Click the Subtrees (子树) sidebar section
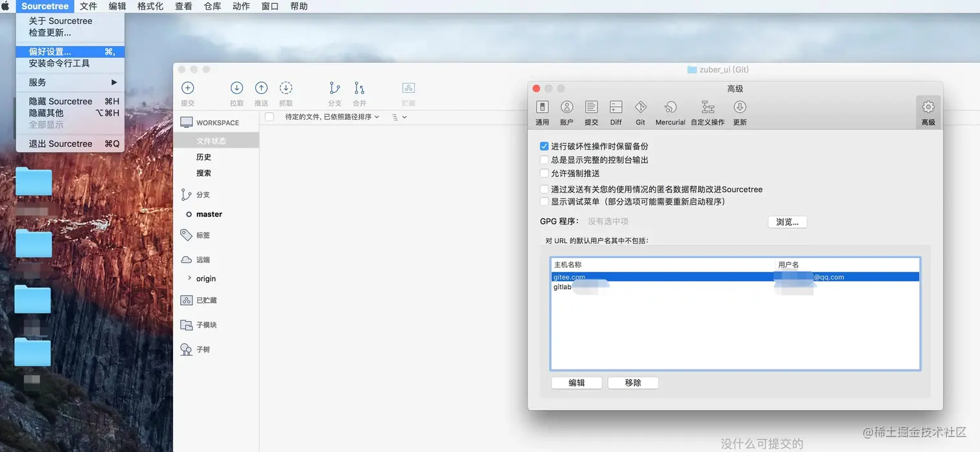The height and width of the screenshot is (452, 980). pos(203,350)
